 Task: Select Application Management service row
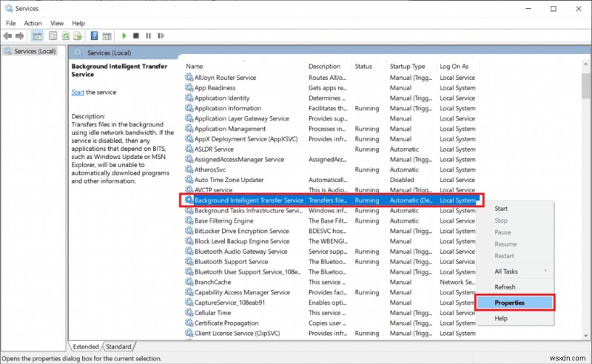click(331, 129)
